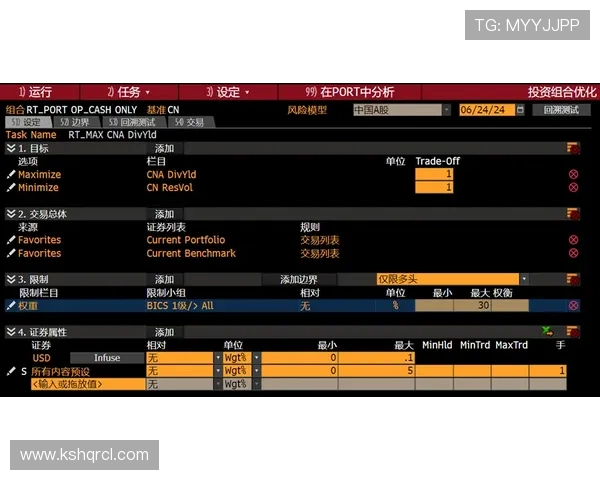600x480 pixels.
Task: Open the 设定 menu
Action: click(228, 92)
